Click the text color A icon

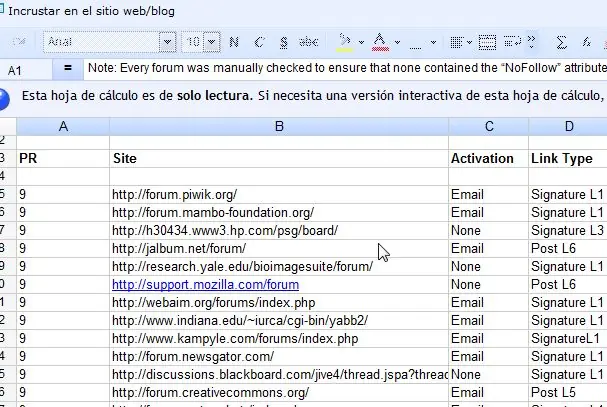pyautogui.click(x=380, y=42)
